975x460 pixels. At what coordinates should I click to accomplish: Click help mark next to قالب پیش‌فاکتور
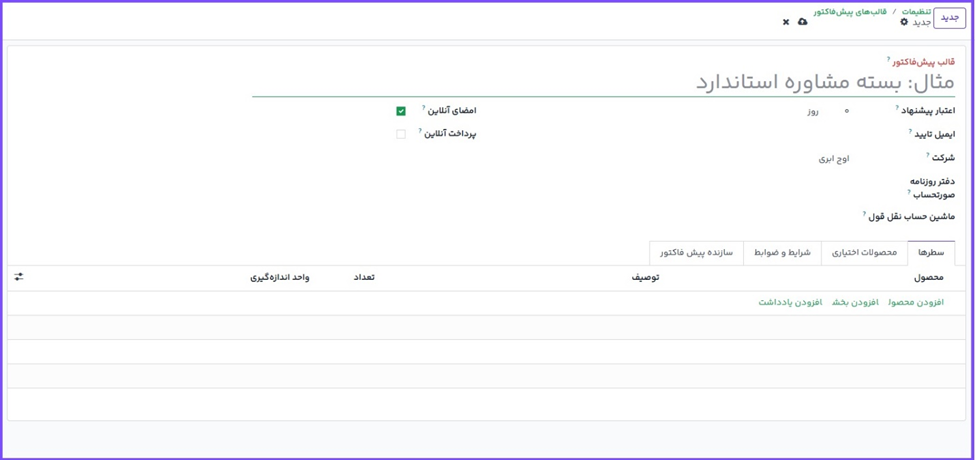click(x=888, y=60)
